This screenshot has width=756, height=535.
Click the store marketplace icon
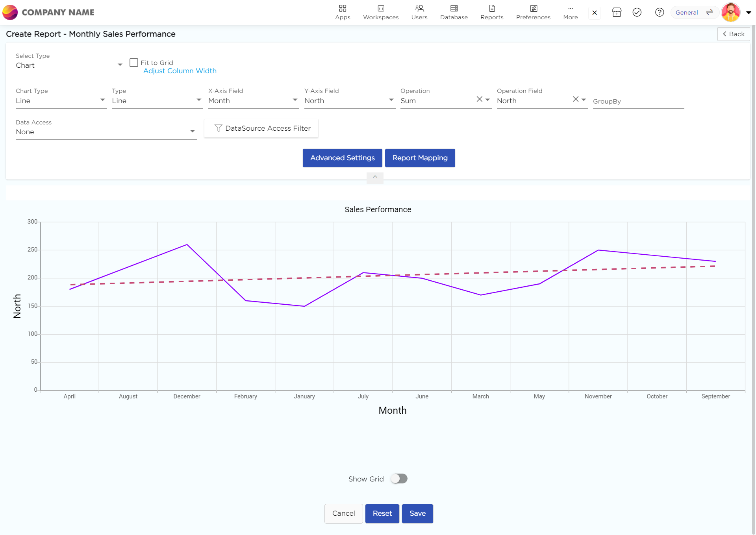(x=616, y=13)
